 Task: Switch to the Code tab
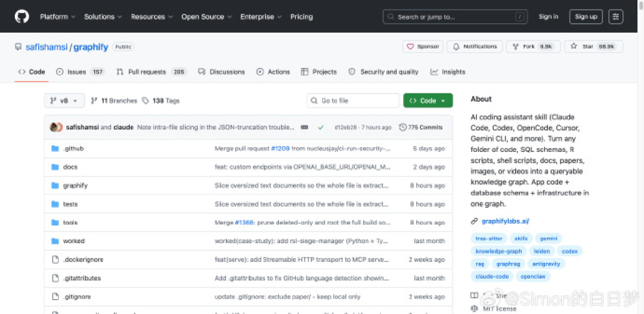(32, 72)
